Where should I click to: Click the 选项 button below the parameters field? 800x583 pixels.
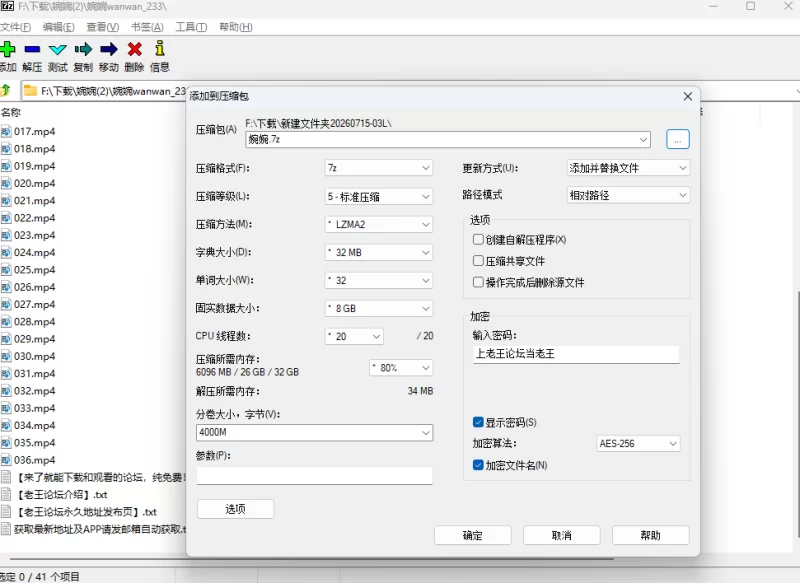tap(235, 509)
